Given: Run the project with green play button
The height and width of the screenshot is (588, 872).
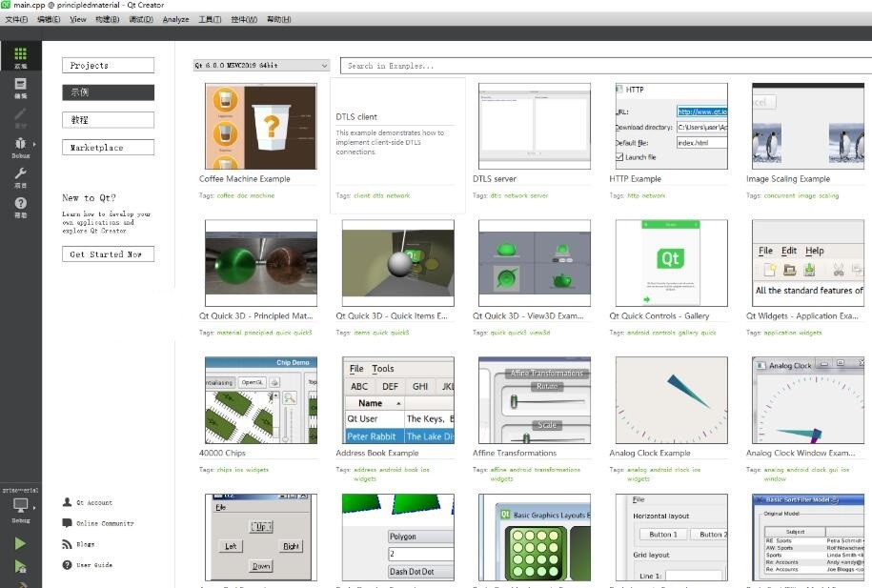Looking at the screenshot, I should pos(20,543).
